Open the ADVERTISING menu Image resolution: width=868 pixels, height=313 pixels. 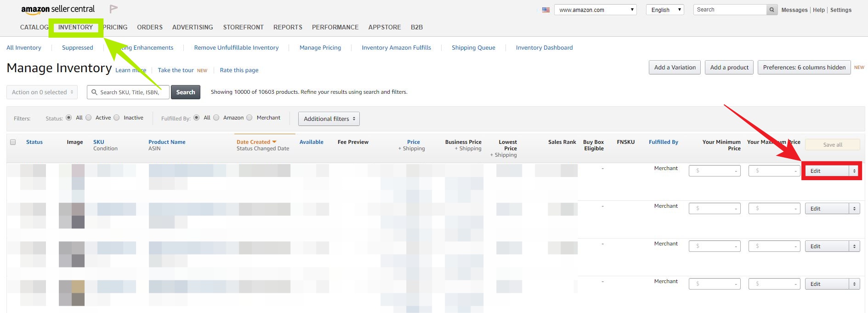(x=193, y=27)
